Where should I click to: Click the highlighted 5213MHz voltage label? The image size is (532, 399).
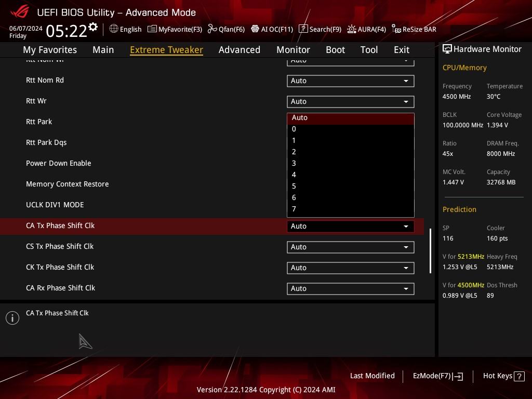tap(471, 257)
